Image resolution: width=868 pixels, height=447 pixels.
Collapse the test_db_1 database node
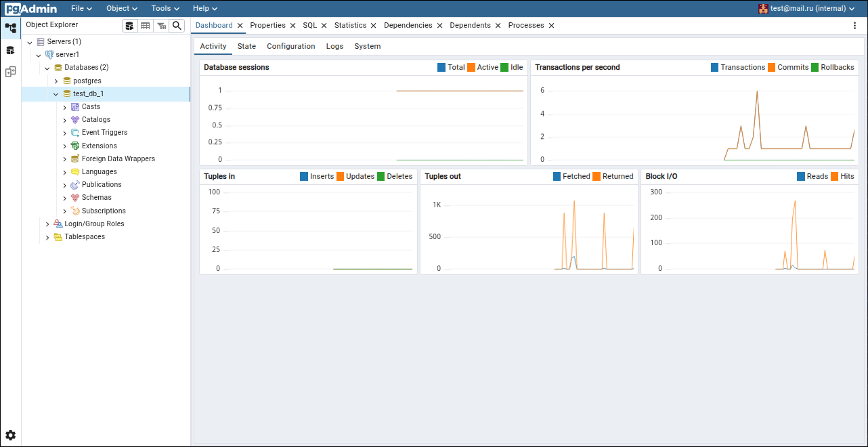point(56,94)
